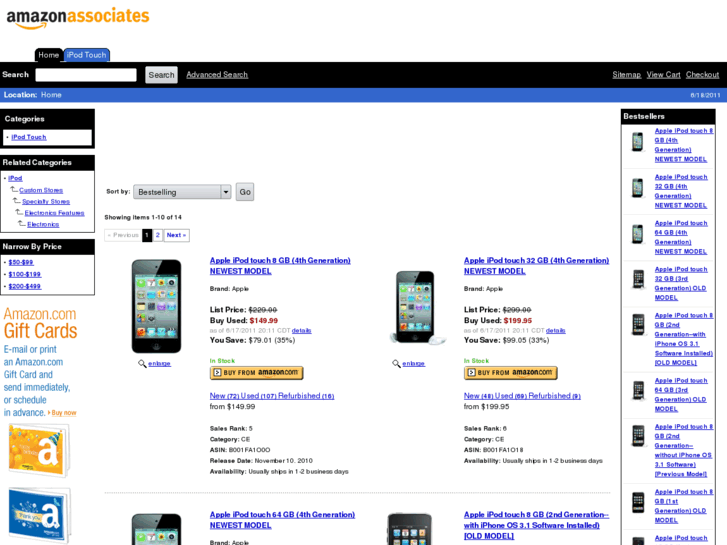Click Buy from Amazon button for 8 GB iPod
The width and height of the screenshot is (727, 545).
(x=256, y=373)
